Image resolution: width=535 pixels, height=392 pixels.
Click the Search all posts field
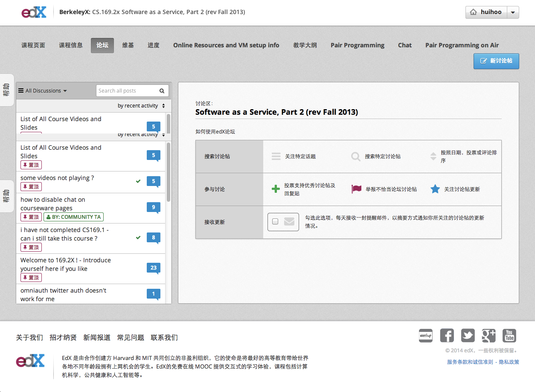pyautogui.click(x=127, y=91)
